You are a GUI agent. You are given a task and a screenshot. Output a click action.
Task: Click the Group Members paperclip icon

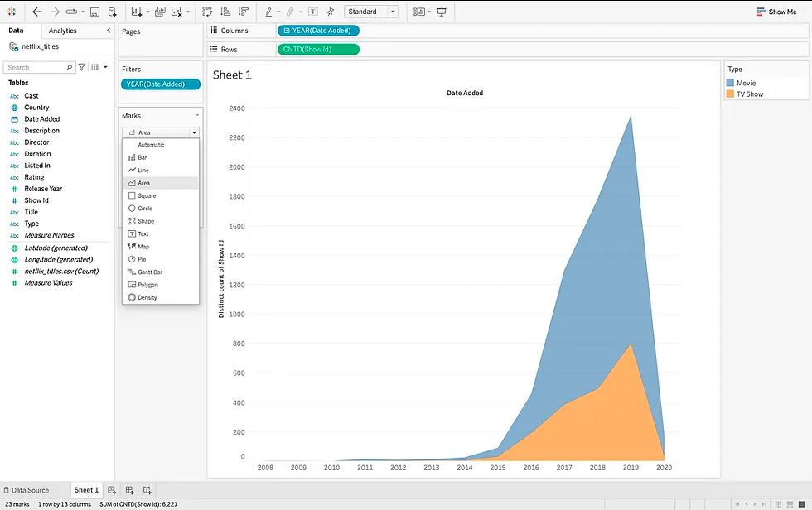[x=291, y=12]
